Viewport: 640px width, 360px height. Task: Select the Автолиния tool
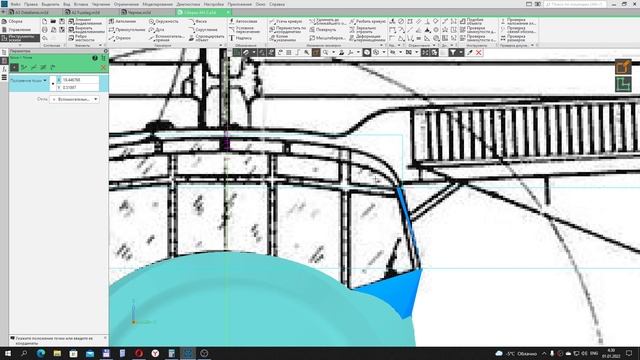click(122, 21)
